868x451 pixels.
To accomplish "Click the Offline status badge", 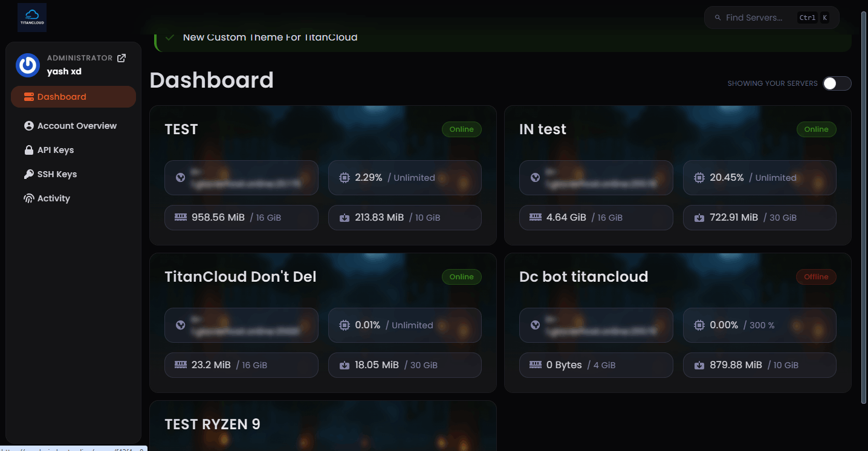I will 815,277.
